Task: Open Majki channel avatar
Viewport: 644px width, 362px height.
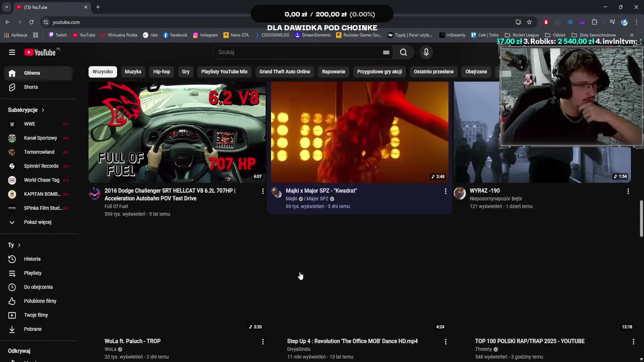Action: pos(277,194)
